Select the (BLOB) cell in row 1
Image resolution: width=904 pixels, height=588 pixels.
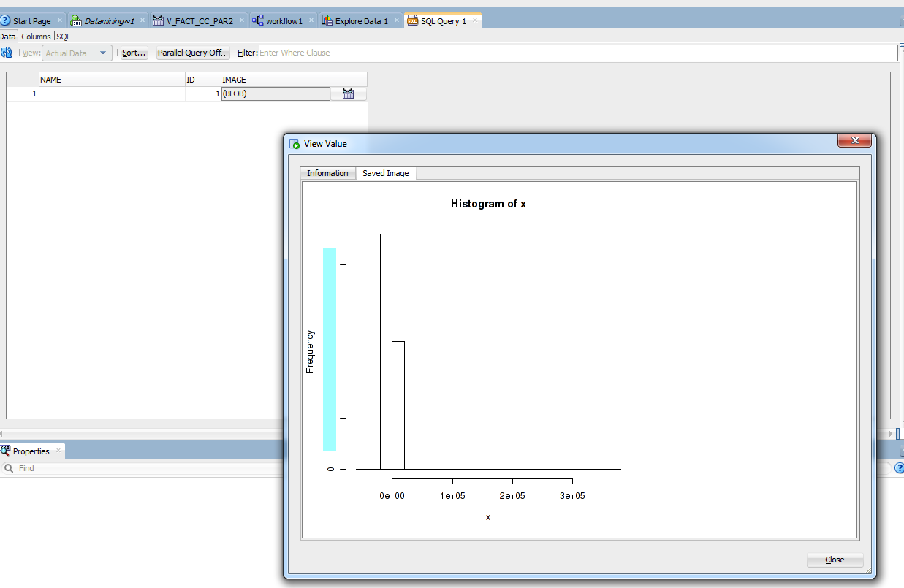tap(276, 93)
